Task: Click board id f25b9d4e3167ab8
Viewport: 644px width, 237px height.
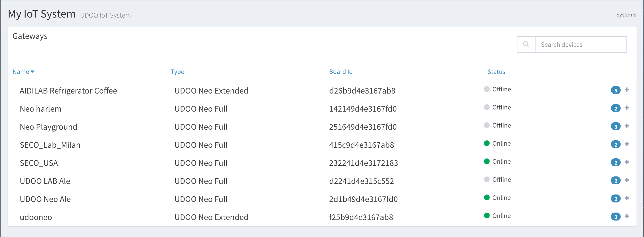Action: pos(361,217)
